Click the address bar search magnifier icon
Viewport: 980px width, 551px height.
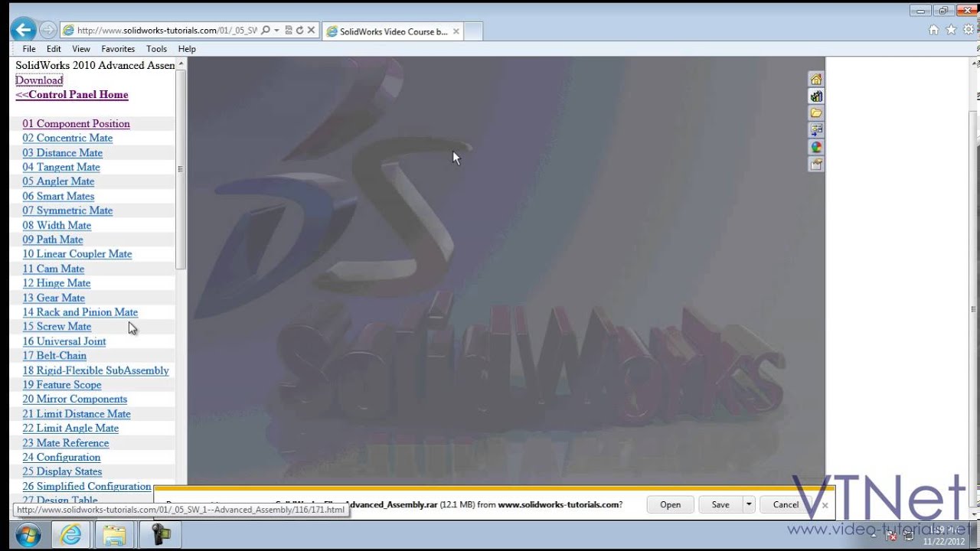tap(266, 31)
